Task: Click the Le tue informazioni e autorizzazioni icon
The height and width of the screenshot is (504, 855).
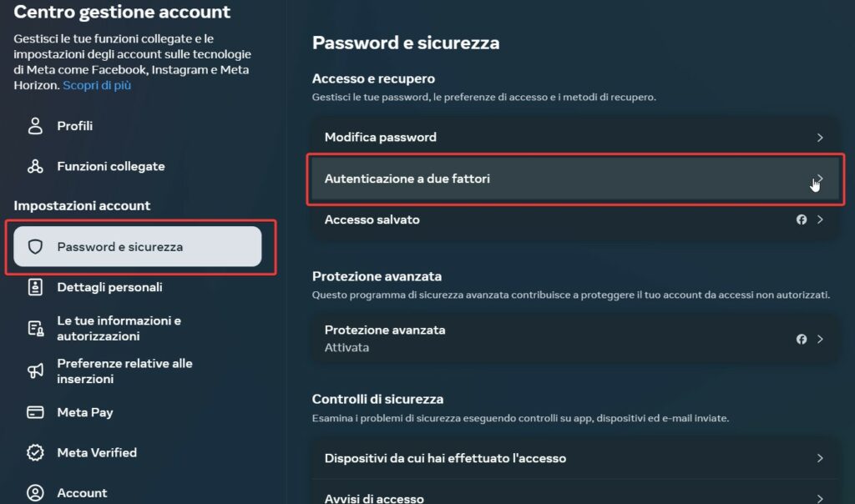Action: pyautogui.click(x=35, y=328)
